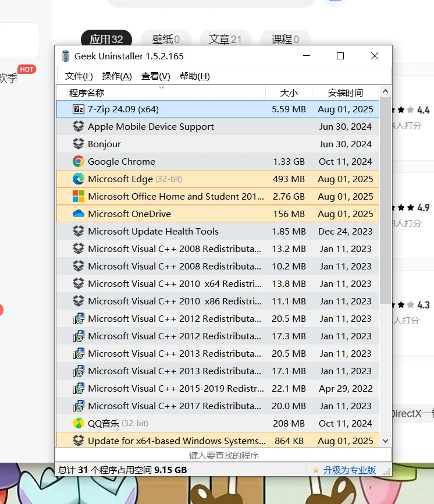Select Visual C++ 2015-2019 Redistributable entry
This screenshot has width=434, height=504.
point(218,388)
